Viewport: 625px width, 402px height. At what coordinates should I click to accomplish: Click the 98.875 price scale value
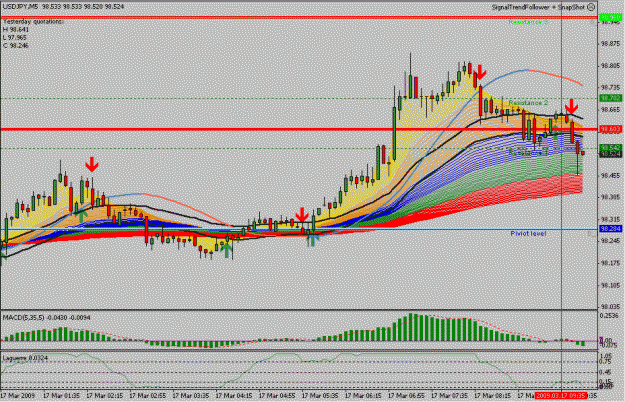click(x=610, y=44)
